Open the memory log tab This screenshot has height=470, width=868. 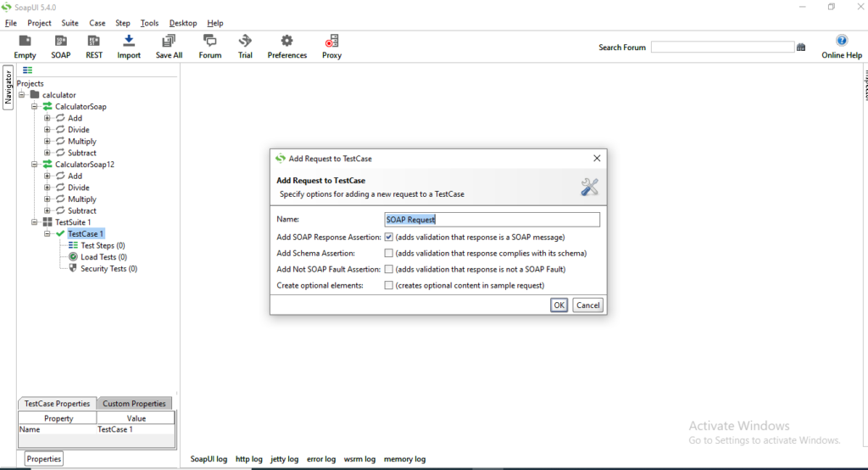[404, 459]
